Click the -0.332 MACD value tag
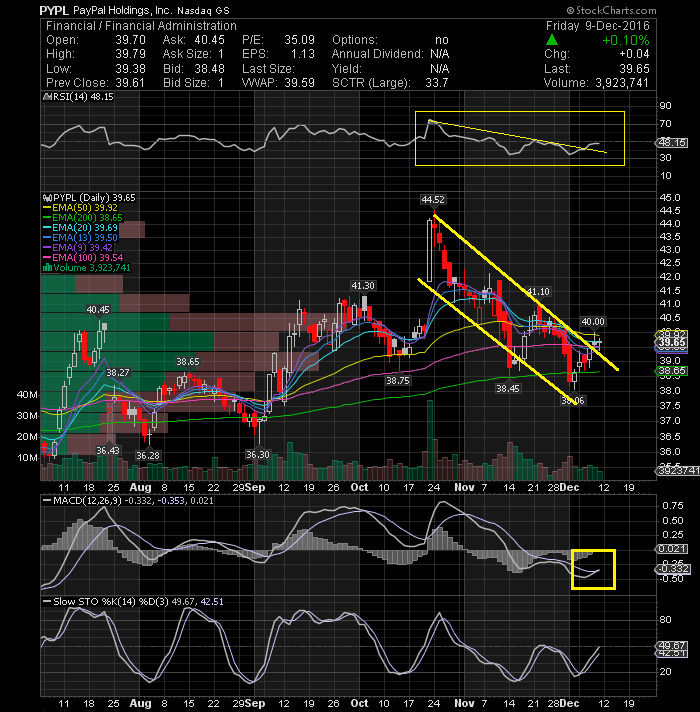Viewport: 700px width, 712px height. tap(673, 569)
